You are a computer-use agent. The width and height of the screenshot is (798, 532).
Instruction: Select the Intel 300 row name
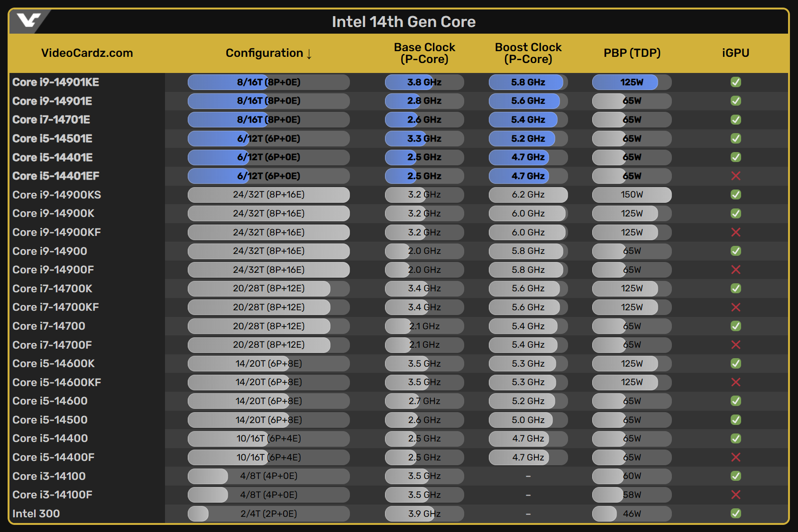pyautogui.click(x=36, y=514)
